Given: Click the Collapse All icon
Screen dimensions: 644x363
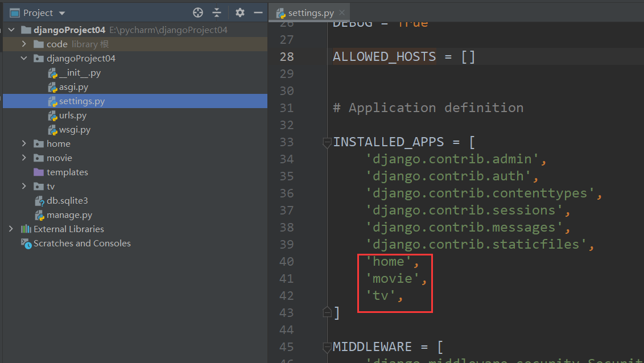Looking at the screenshot, I should [x=216, y=13].
